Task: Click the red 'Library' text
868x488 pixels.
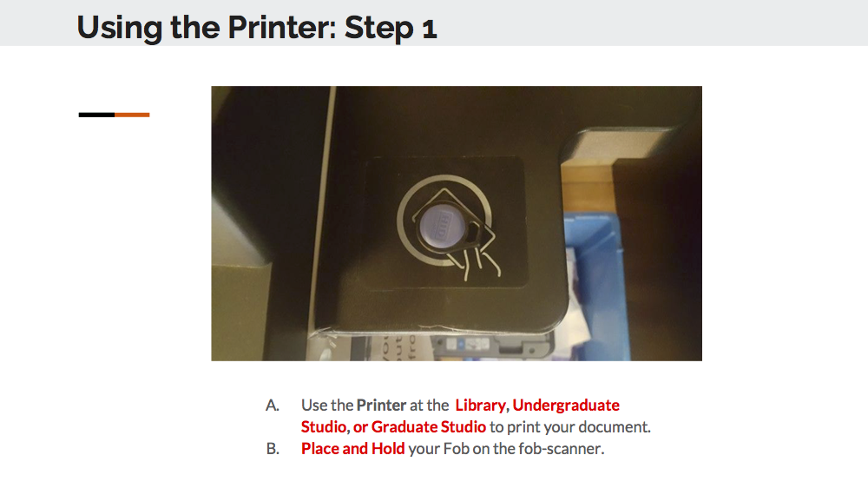Action: click(480, 405)
